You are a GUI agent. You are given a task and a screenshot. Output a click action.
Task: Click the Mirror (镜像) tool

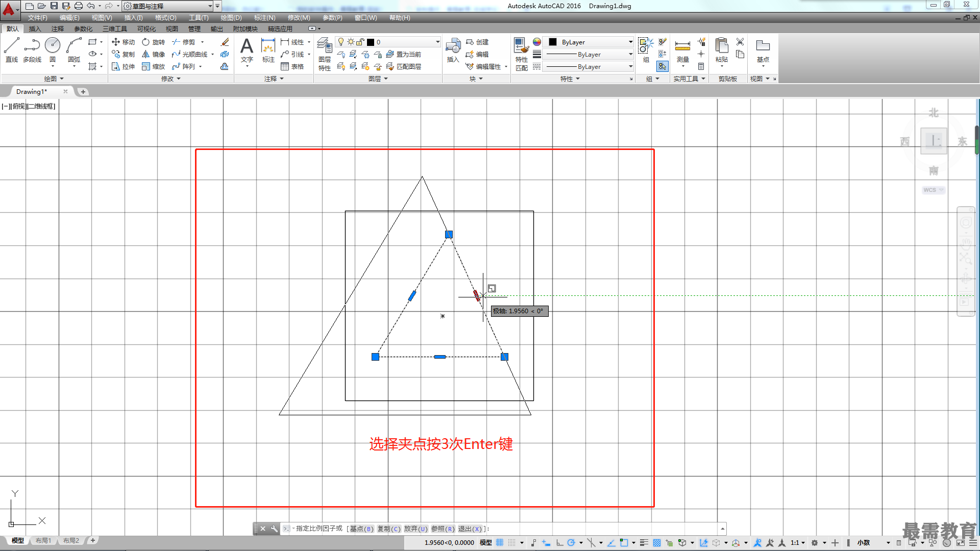(x=153, y=54)
